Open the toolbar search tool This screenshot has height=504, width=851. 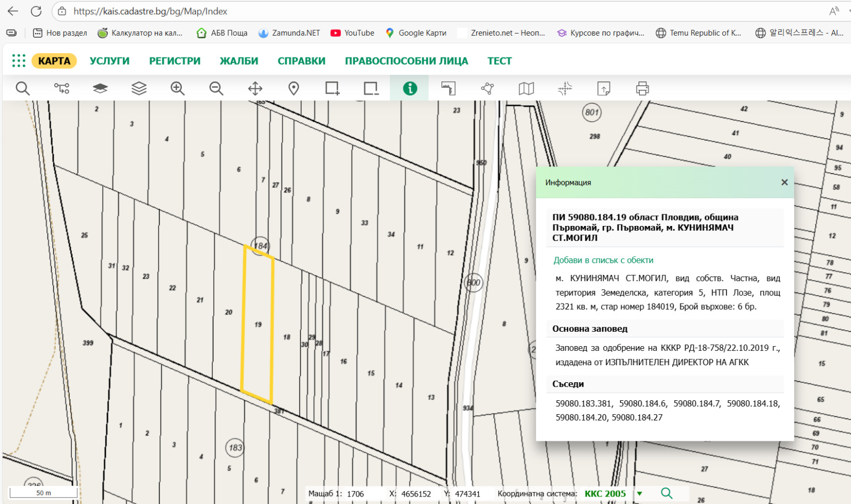[x=22, y=88]
